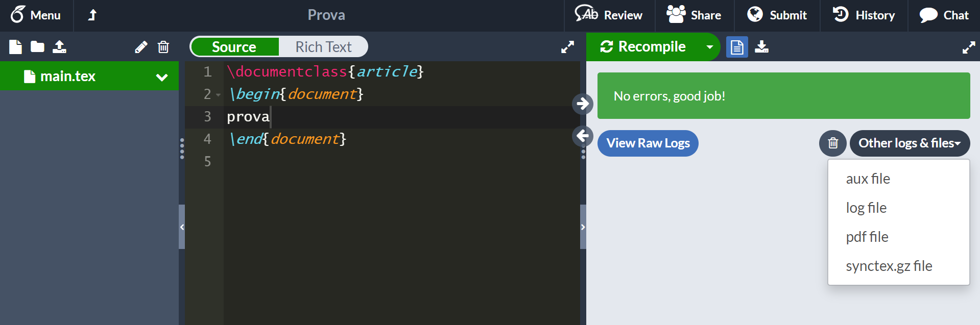
Task: Click the line 1 number in the gutter
Action: (x=207, y=72)
